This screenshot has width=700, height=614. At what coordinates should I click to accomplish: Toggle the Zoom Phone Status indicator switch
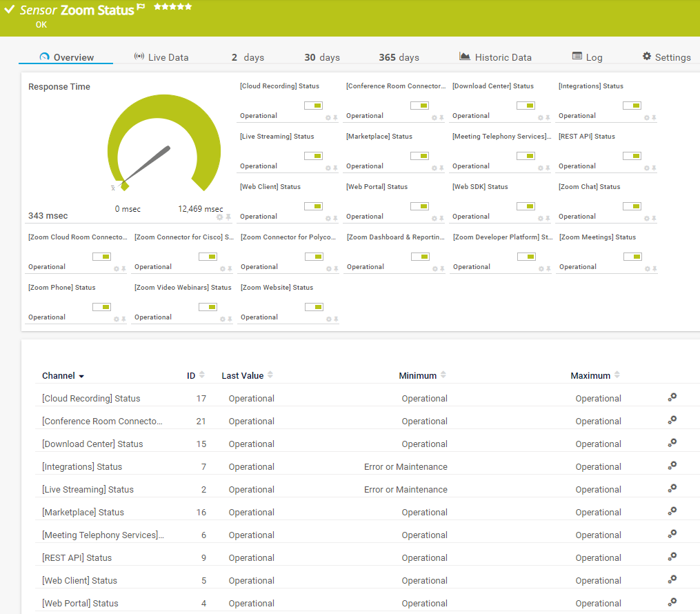point(101,307)
